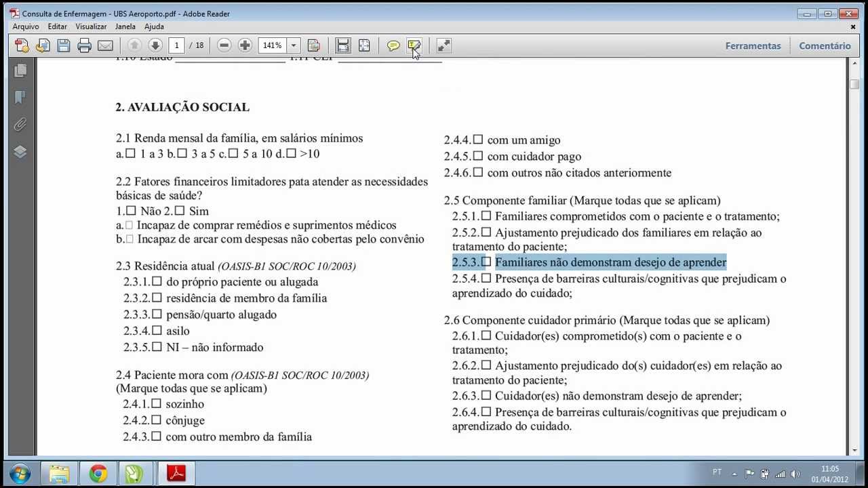Click the Create PDF online icon

[x=22, y=45]
